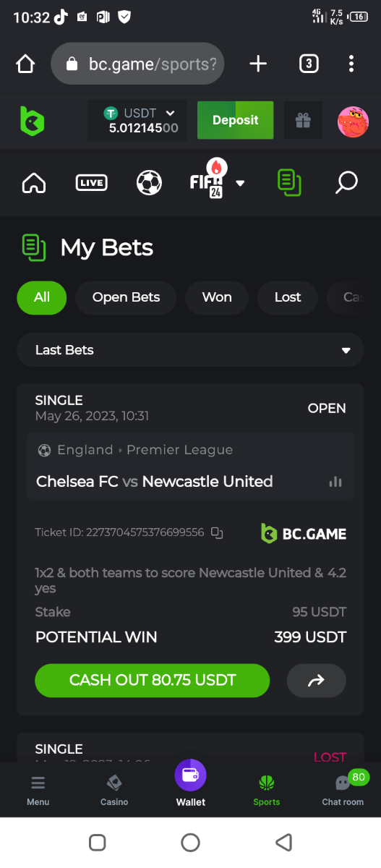Screen dimensions: 381x868
Task: Copy the Ticket ID with copy icon
Action: (217, 532)
